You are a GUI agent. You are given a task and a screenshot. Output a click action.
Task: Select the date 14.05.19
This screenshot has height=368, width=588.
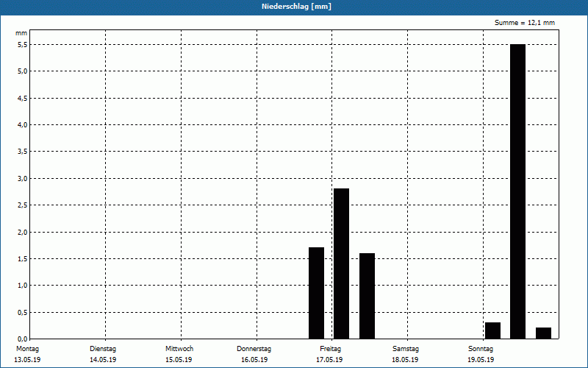(103, 360)
